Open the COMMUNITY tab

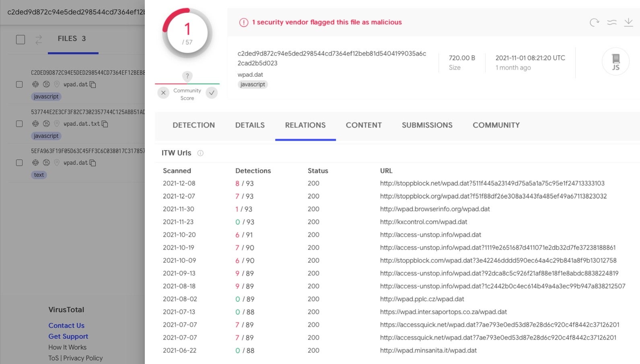(496, 125)
